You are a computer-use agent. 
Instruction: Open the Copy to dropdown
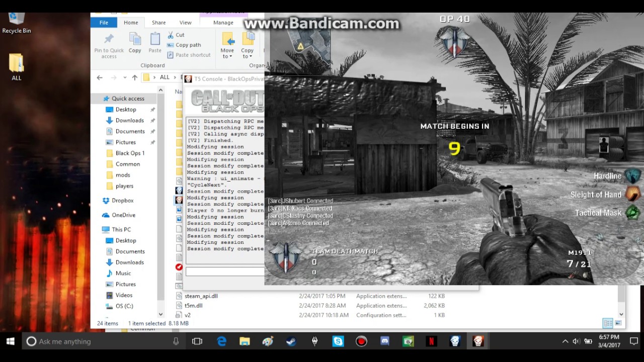248,45
